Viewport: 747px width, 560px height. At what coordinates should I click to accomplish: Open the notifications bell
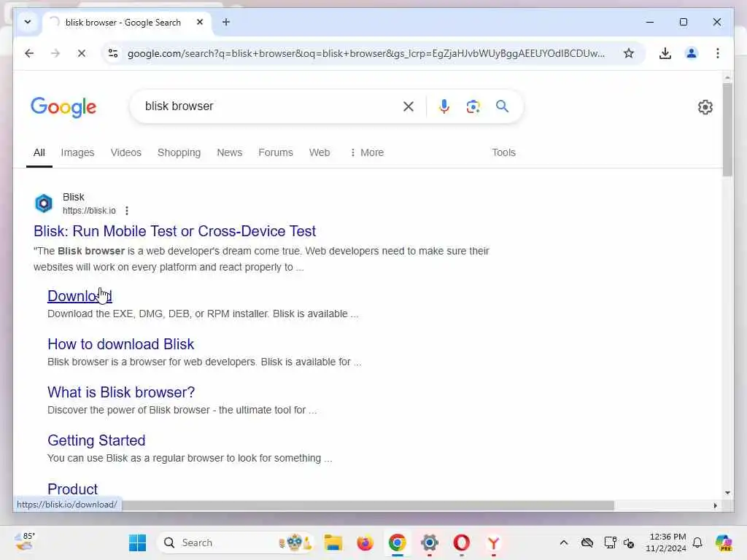tap(697, 542)
